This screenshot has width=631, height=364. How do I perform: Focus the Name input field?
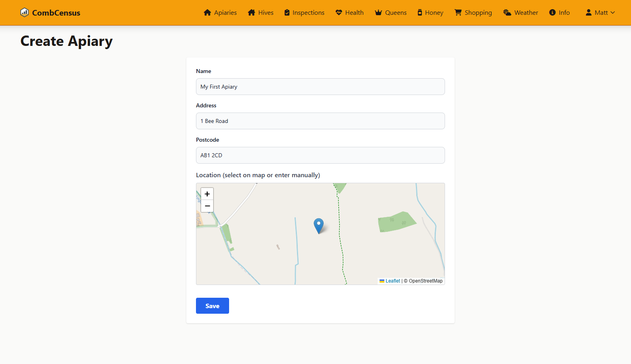[320, 87]
